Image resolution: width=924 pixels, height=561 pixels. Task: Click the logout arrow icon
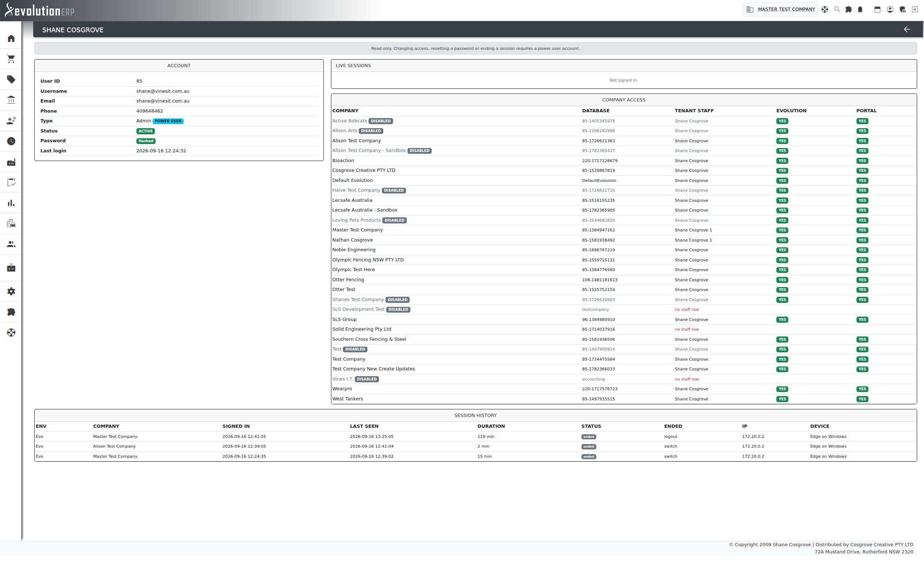coord(915,9)
